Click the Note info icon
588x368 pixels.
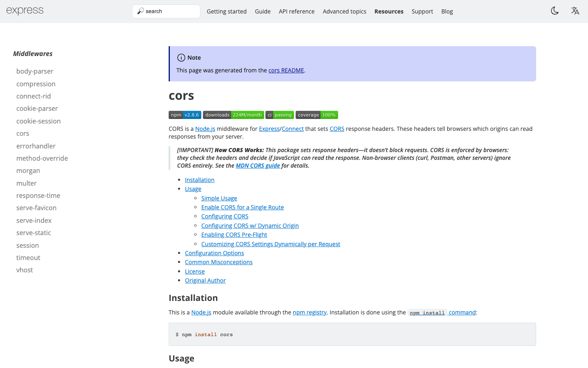(181, 58)
